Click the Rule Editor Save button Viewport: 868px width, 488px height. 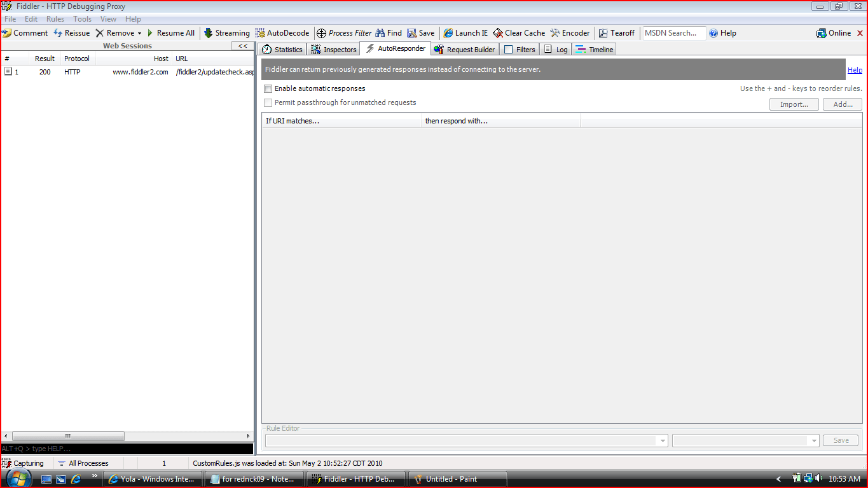(x=841, y=440)
